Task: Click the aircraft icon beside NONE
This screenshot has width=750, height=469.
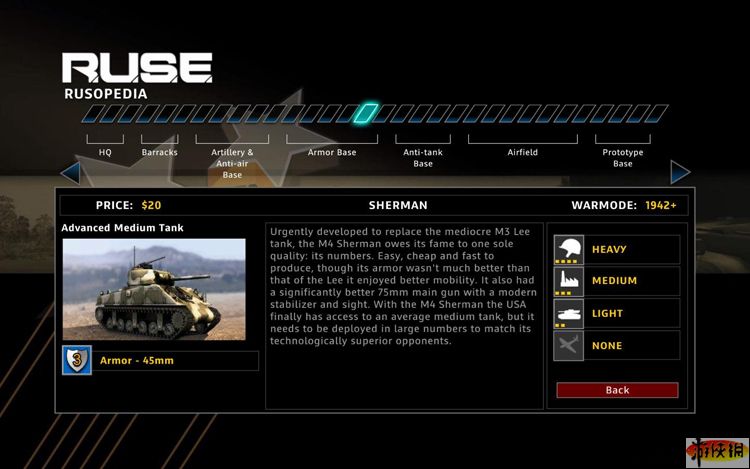Action: pos(569,346)
